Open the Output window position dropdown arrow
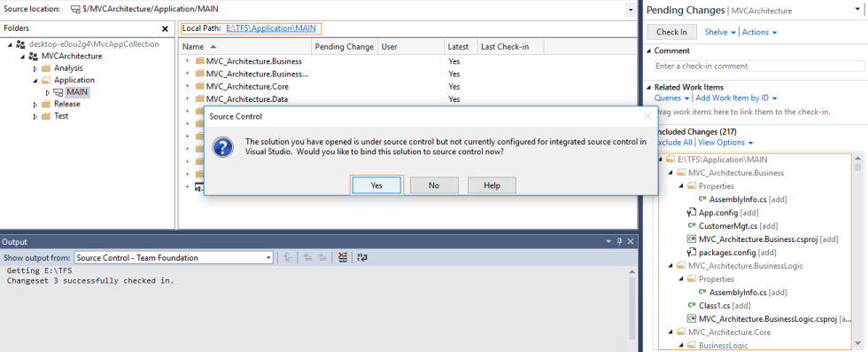Viewport: 868px width, 352px height. pyautogui.click(x=609, y=242)
